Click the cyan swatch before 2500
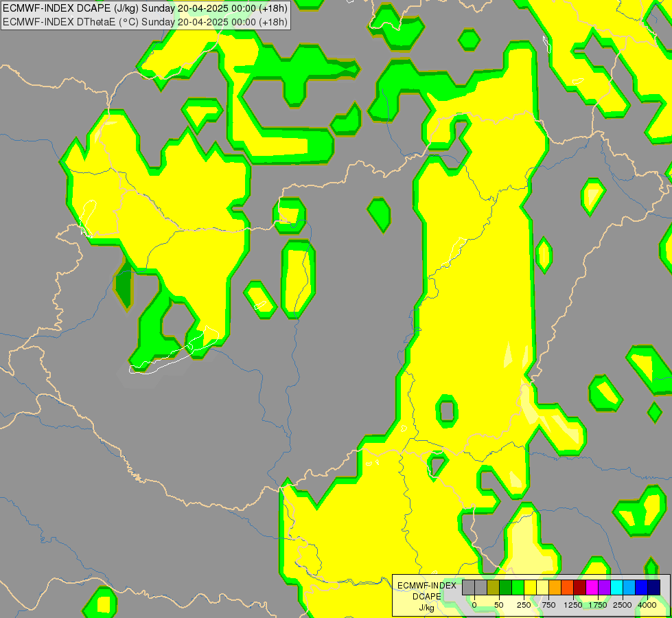Image resolution: width=672 pixels, height=618 pixels. [616, 588]
